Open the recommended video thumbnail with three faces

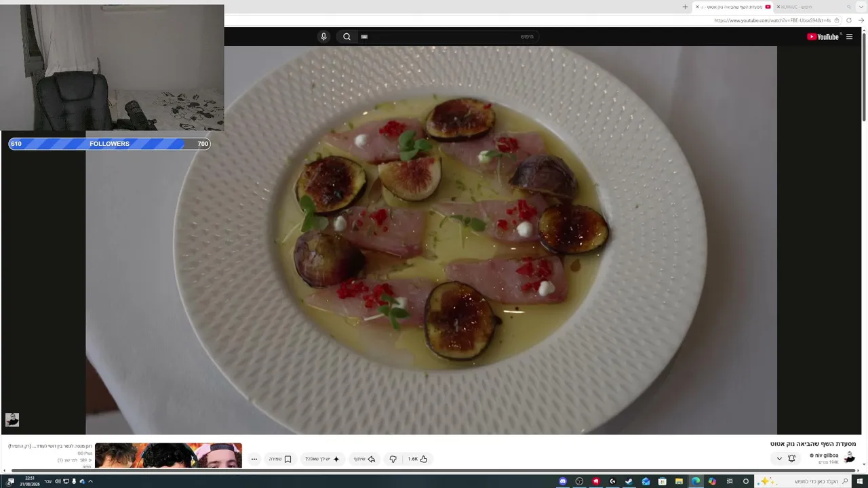click(168, 455)
